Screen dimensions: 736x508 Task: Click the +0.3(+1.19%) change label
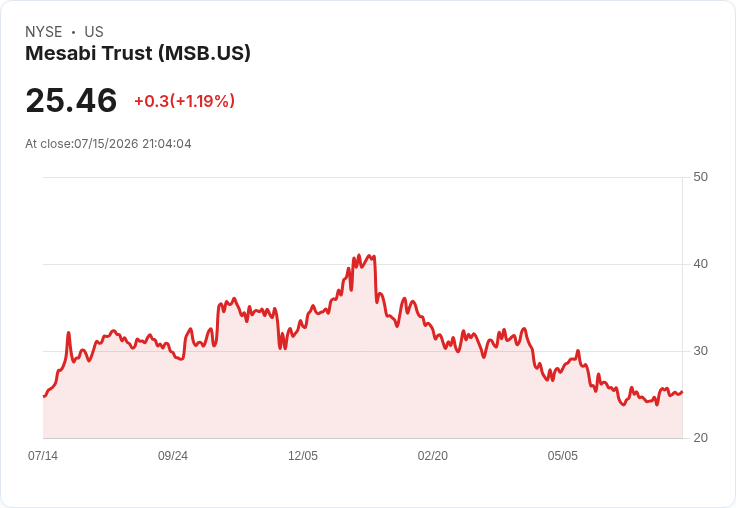[x=184, y=101]
